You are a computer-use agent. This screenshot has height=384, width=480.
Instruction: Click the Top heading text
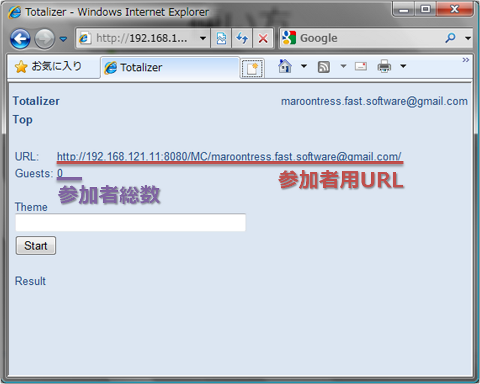point(23,120)
